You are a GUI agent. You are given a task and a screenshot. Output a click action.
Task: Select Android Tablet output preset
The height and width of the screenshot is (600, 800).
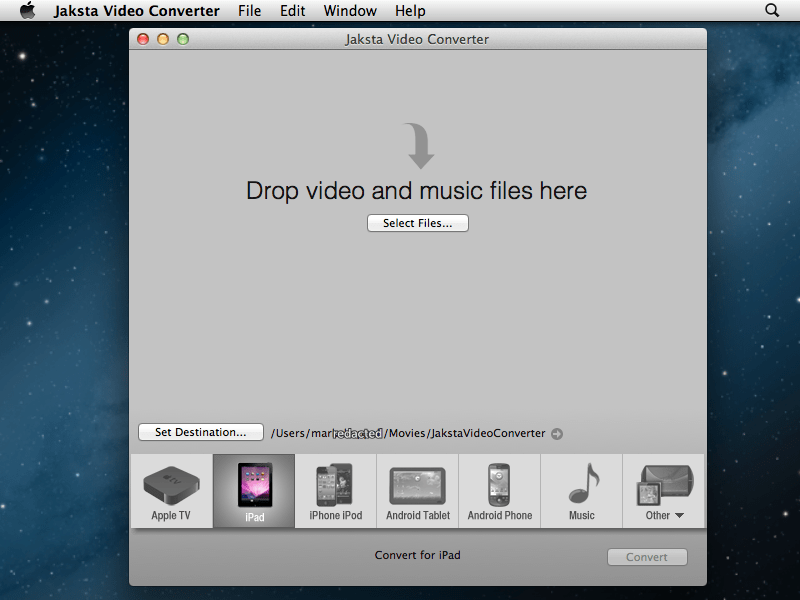coord(418,491)
